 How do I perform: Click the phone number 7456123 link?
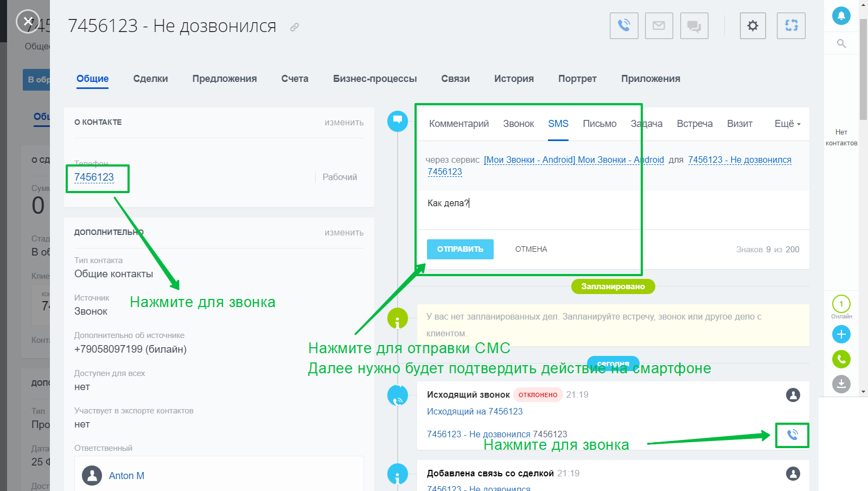pos(94,177)
